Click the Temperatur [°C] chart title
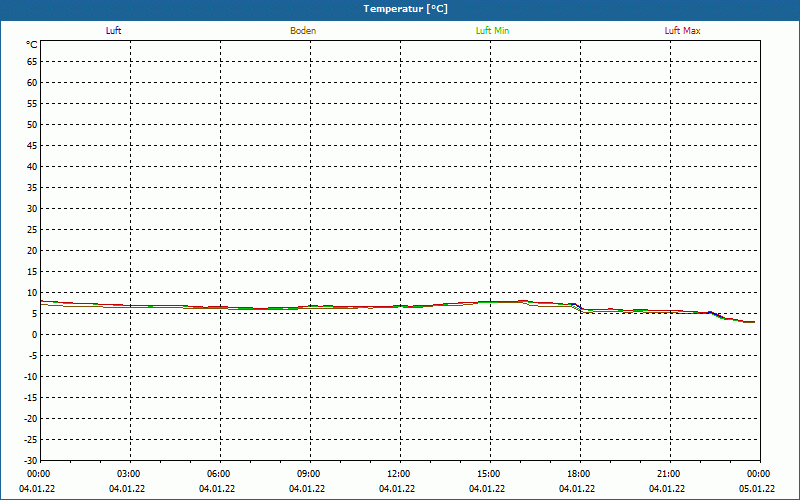The height and width of the screenshot is (500, 800). (x=406, y=9)
